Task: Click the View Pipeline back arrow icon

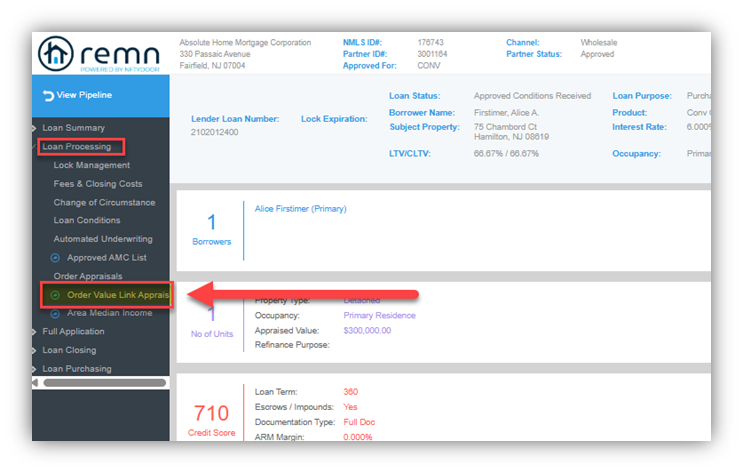Action: (x=48, y=96)
